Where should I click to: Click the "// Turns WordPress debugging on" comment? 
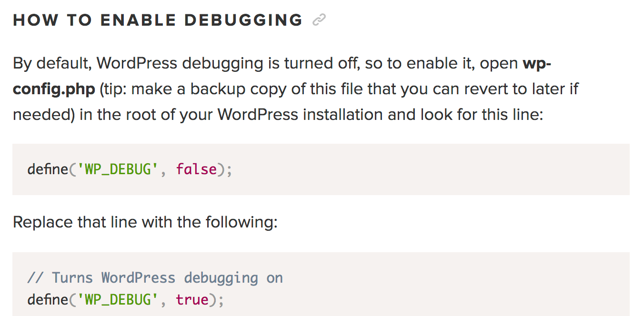click(x=155, y=278)
